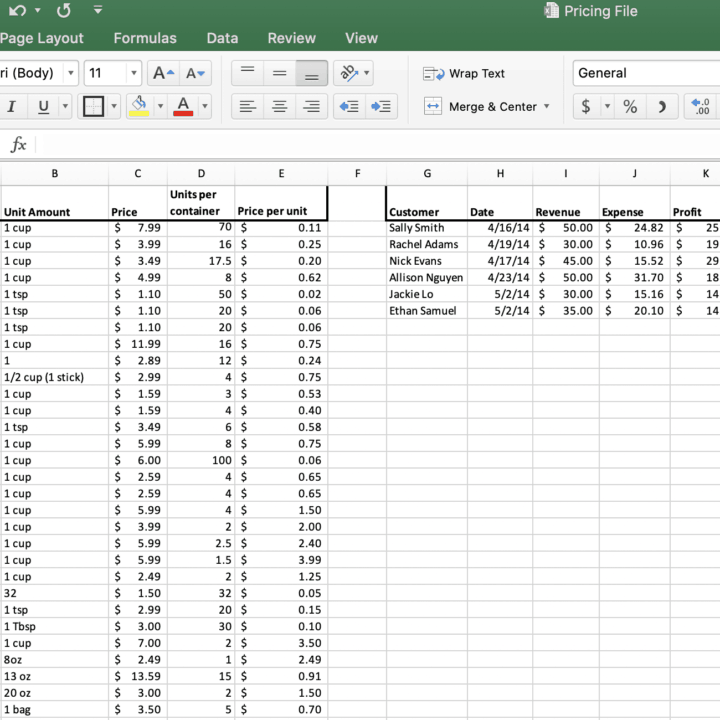Screen dimensions: 720x720
Task: Switch to the Formulas tab
Action: (145, 38)
